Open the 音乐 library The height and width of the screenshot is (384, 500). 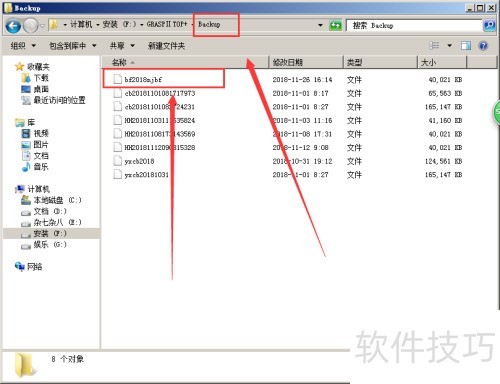(x=41, y=167)
